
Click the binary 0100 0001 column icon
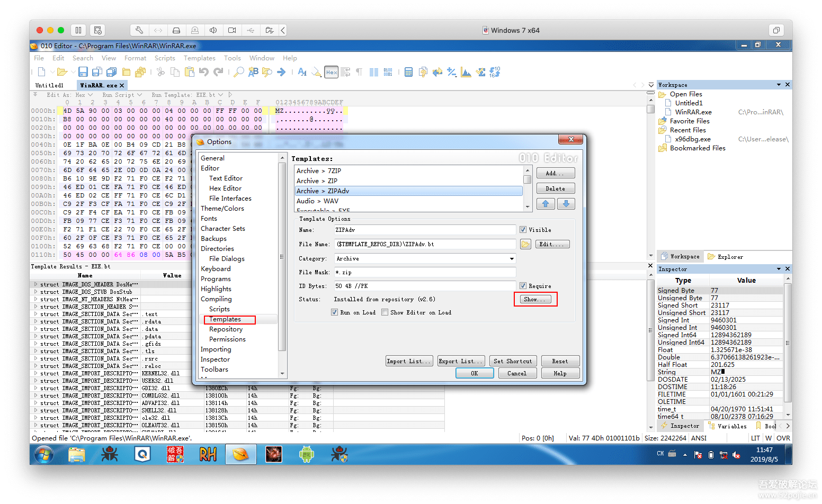click(388, 72)
